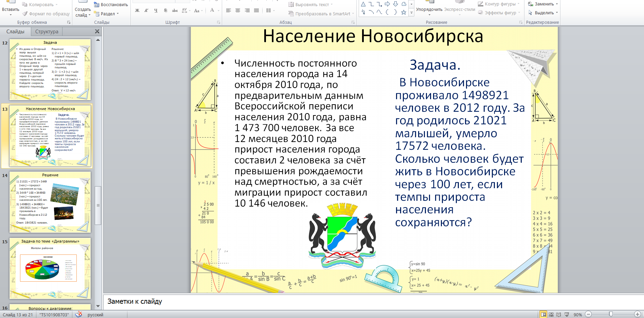This screenshot has height=318, width=644.
Task: Switch to the Структура tab
Action: pyautogui.click(x=47, y=32)
